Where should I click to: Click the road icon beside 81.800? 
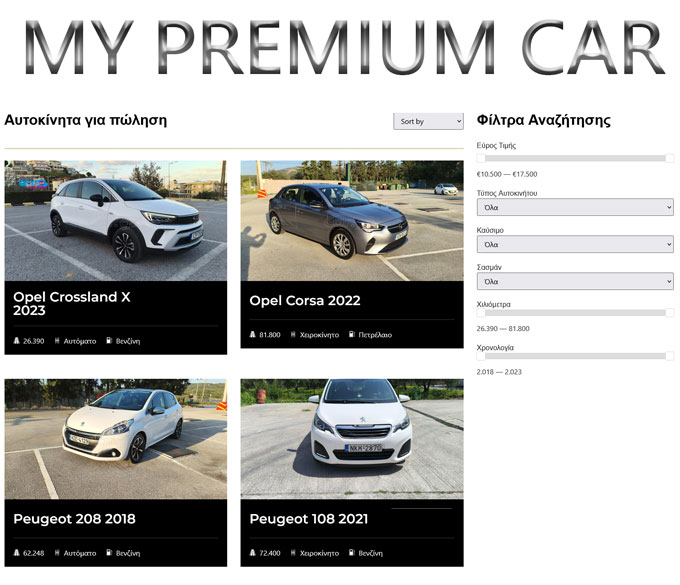(x=252, y=334)
